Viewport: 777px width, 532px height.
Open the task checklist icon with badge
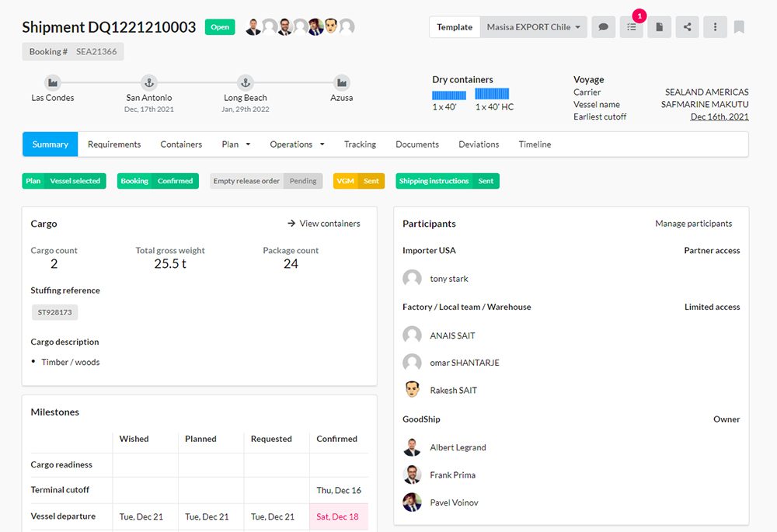point(631,27)
